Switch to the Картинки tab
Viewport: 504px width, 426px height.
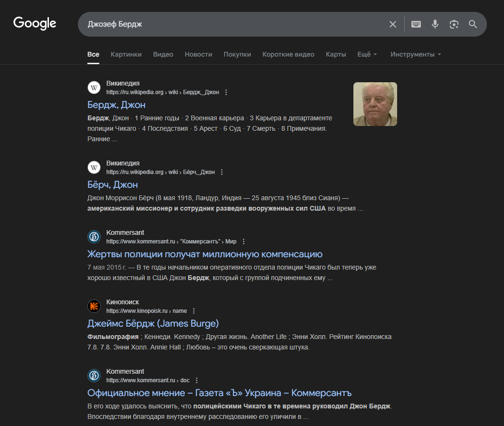pyautogui.click(x=126, y=54)
